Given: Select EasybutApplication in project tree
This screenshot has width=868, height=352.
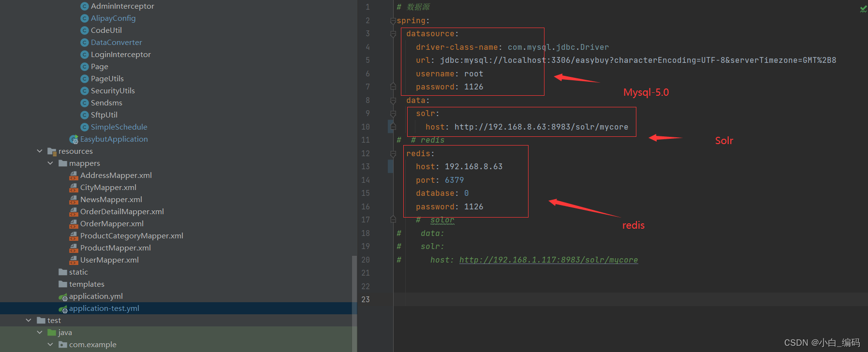Looking at the screenshot, I should coord(114,139).
